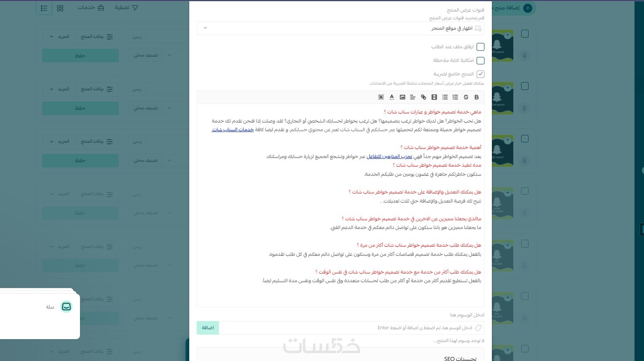This screenshot has height=361, width=644.
Task: Click حفظ button in the third product row
Action: coord(80,160)
